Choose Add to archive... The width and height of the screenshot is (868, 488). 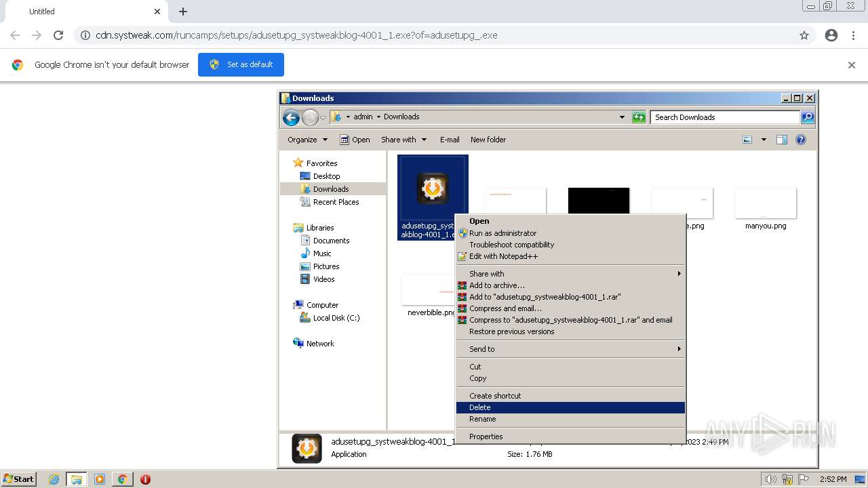click(x=570, y=285)
